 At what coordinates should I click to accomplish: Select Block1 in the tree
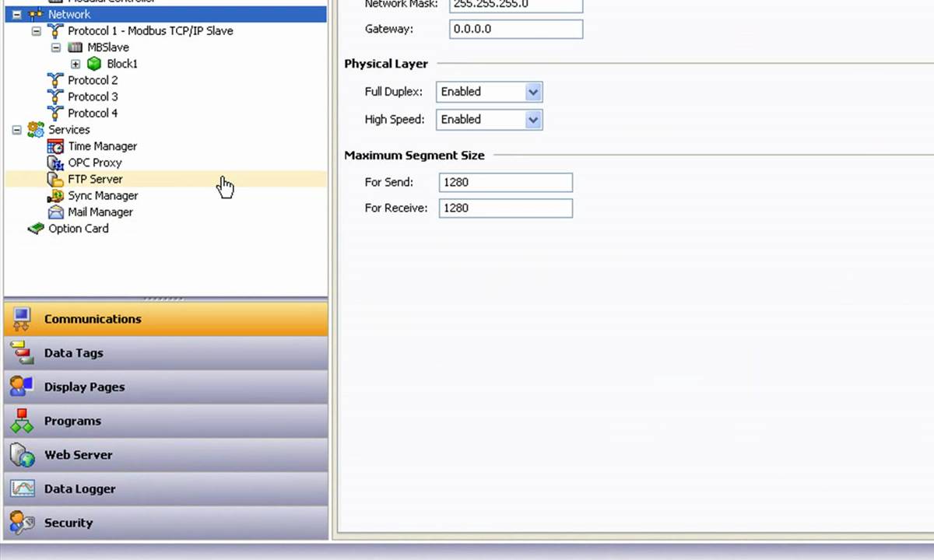pyautogui.click(x=122, y=64)
